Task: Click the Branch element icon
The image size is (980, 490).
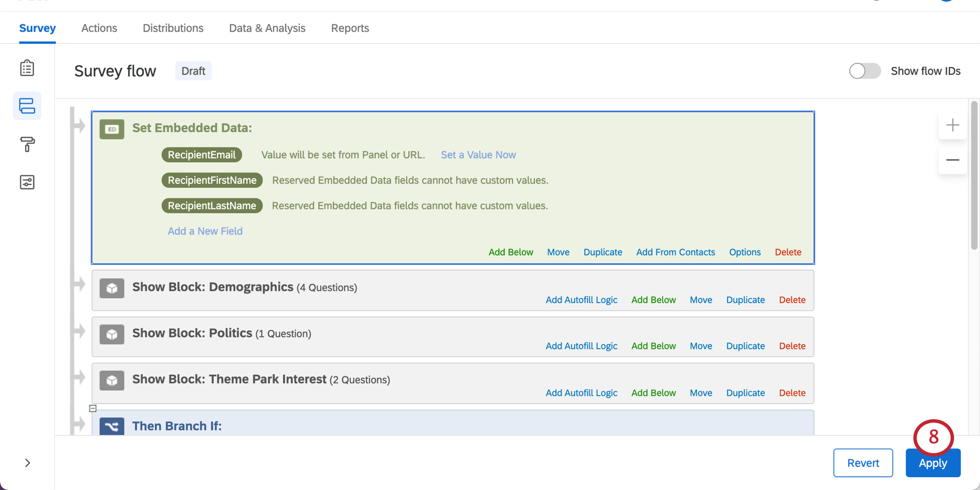Action: [x=112, y=427]
